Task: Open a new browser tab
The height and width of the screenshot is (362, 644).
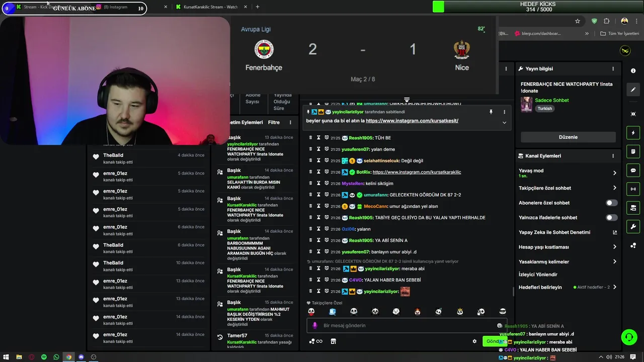Action: click(258, 7)
